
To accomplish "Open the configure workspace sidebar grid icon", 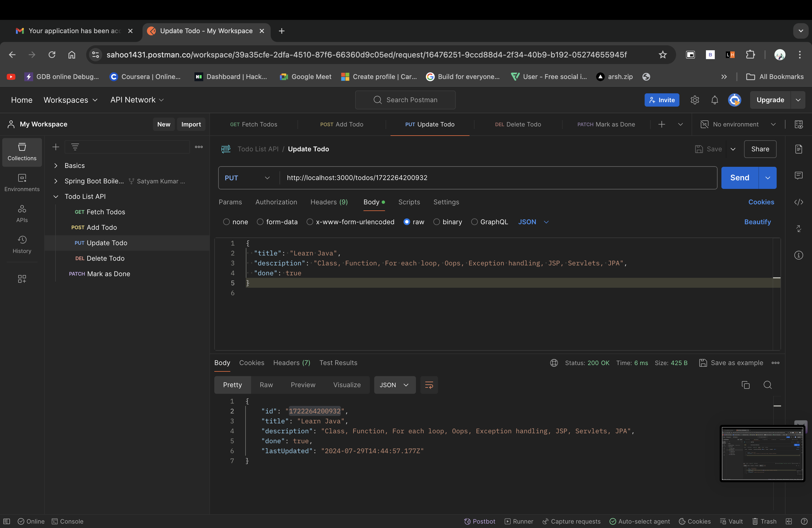I will tap(22, 279).
